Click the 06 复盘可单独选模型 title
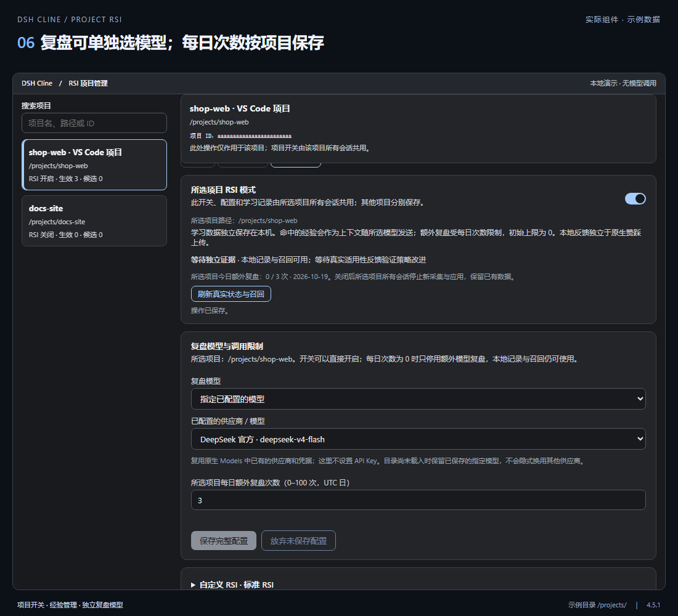This screenshot has height=616, width=678. 170,43
